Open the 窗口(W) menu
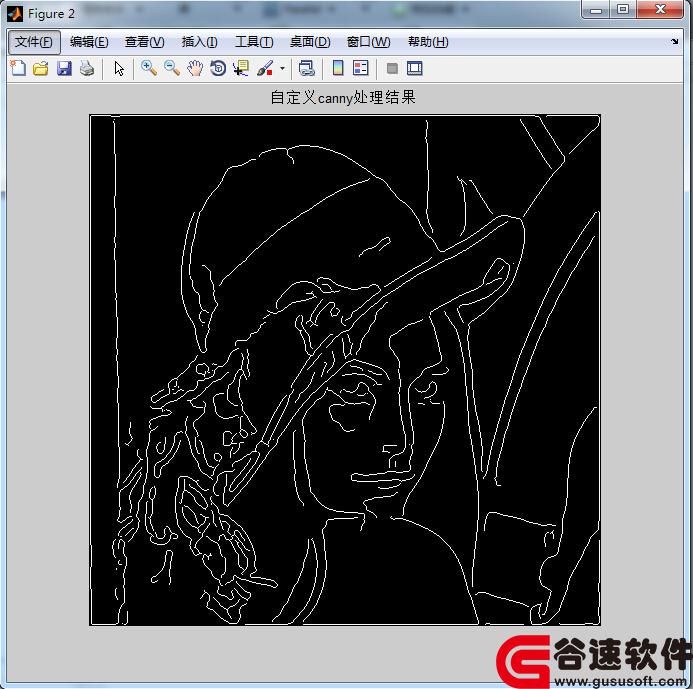The width and height of the screenshot is (693, 689). pyautogui.click(x=369, y=42)
